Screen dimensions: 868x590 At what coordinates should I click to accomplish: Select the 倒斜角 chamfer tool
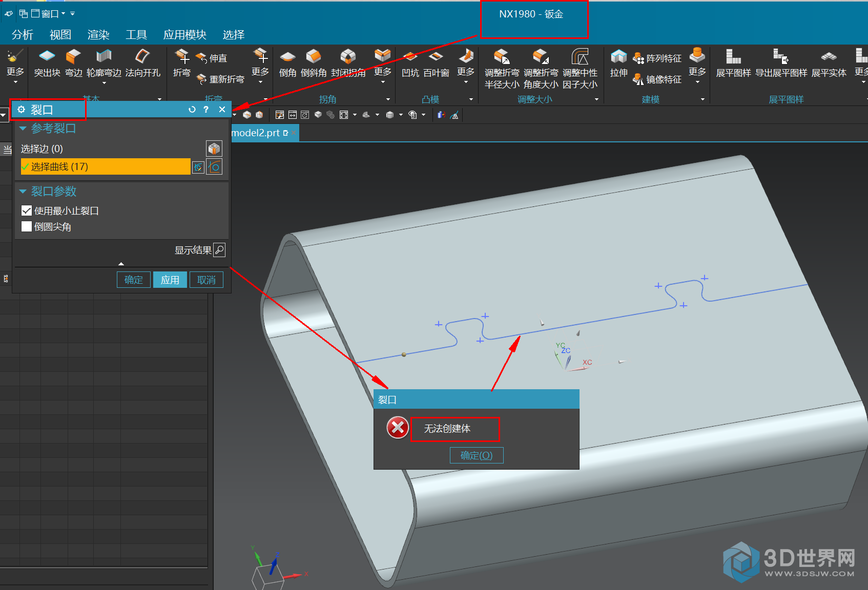click(313, 63)
